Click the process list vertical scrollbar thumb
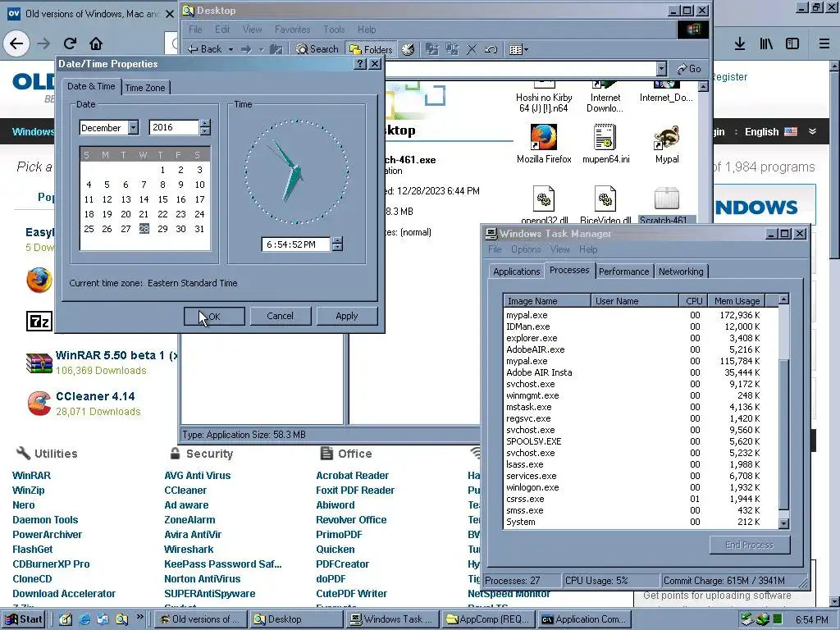Image resolution: width=840 pixels, height=630 pixels. [x=783, y=434]
